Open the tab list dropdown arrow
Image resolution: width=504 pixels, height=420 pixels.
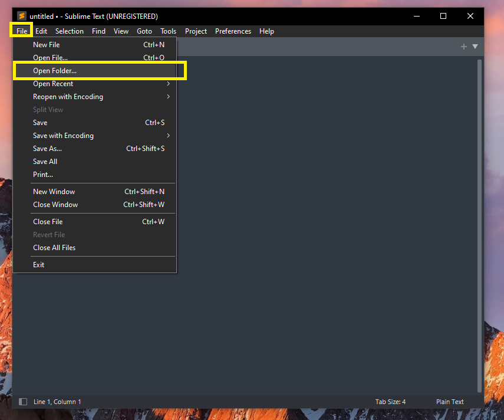tap(475, 47)
